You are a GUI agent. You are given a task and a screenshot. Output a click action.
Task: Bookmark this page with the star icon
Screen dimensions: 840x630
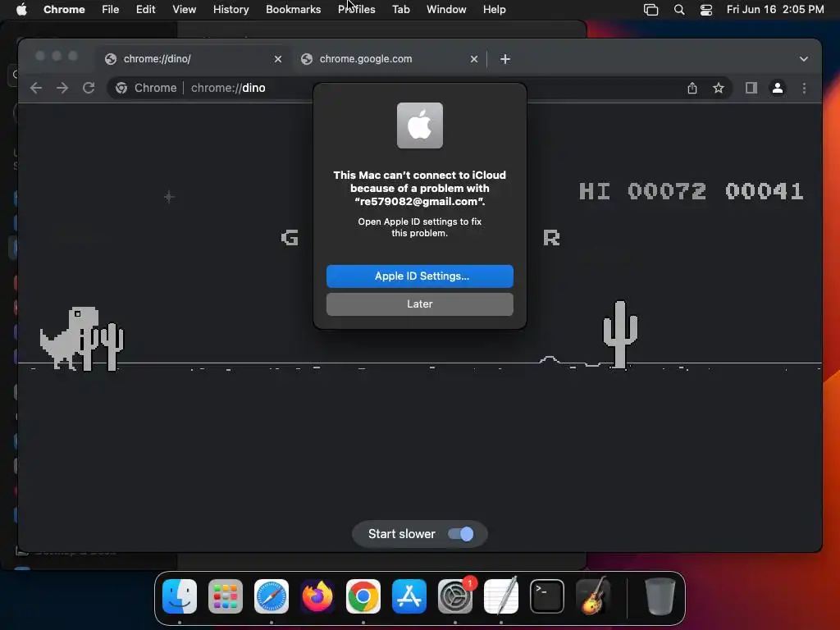tap(719, 88)
